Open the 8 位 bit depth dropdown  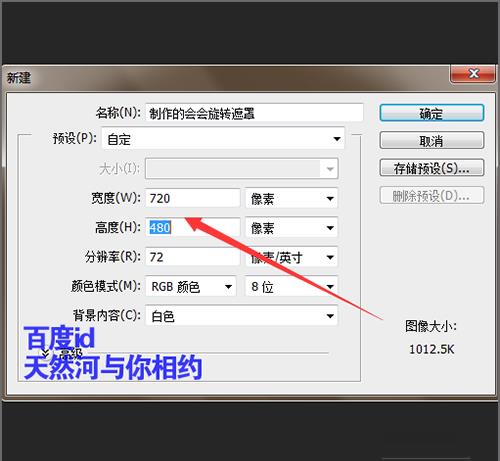click(x=292, y=286)
